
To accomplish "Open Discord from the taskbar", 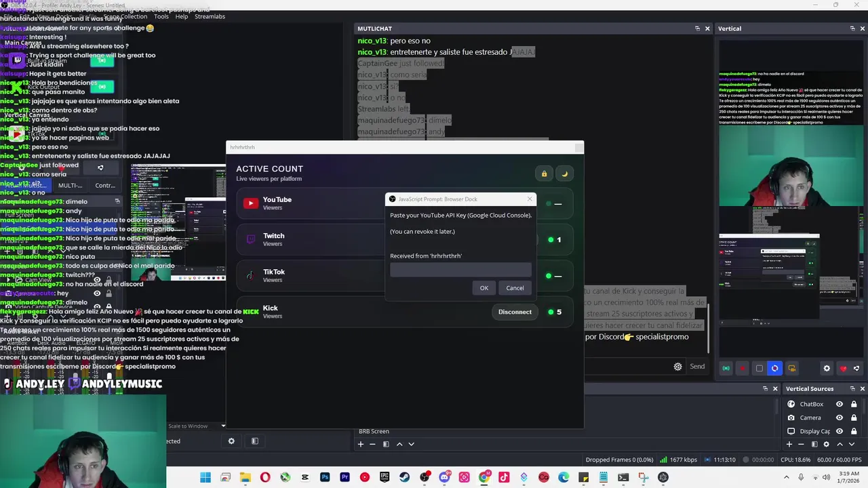I will [445, 477].
